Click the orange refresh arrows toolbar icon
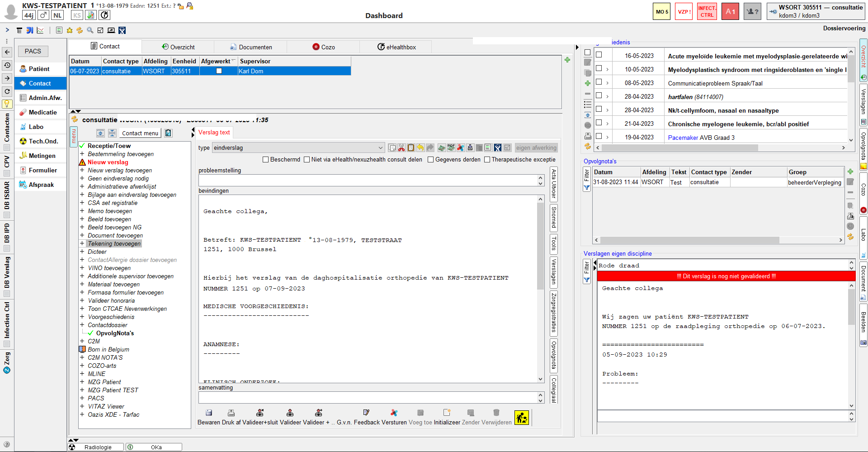The image size is (868, 452). pos(80,30)
